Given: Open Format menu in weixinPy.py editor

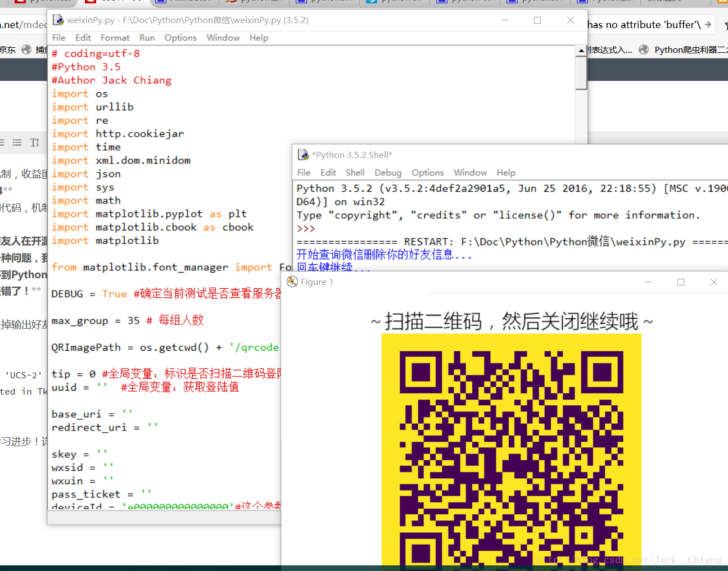Looking at the screenshot, I should [x=115, y=38].
